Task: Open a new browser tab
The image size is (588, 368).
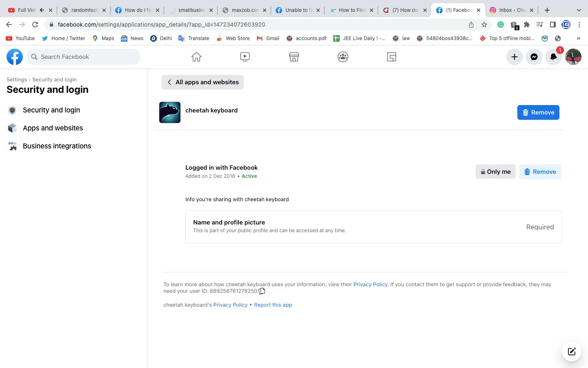Action: [547, 10]
